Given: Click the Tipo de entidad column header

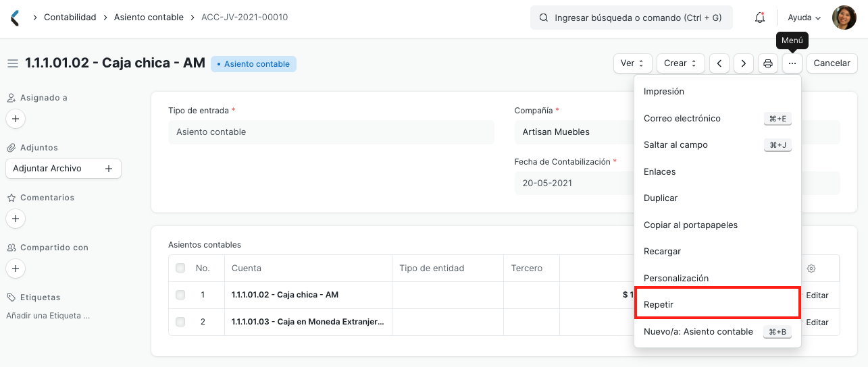Looking at the screenshot, I should pos(448,269).
